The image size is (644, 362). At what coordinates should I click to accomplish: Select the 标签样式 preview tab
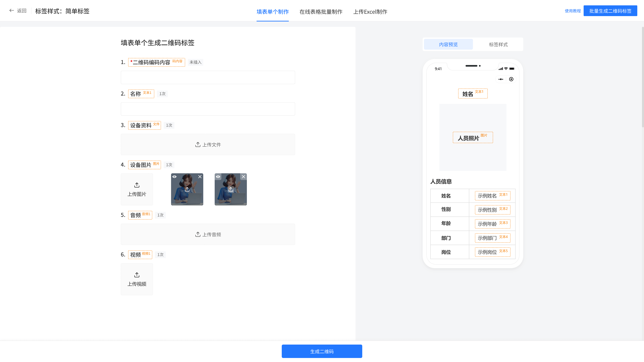[498, 44]
